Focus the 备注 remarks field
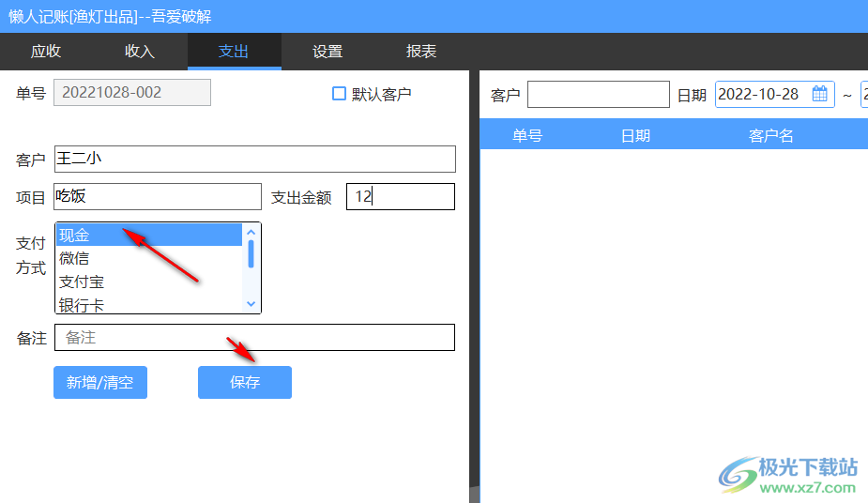Image resolution: width=868 pixels, height=503 pixels. point(254,338)
